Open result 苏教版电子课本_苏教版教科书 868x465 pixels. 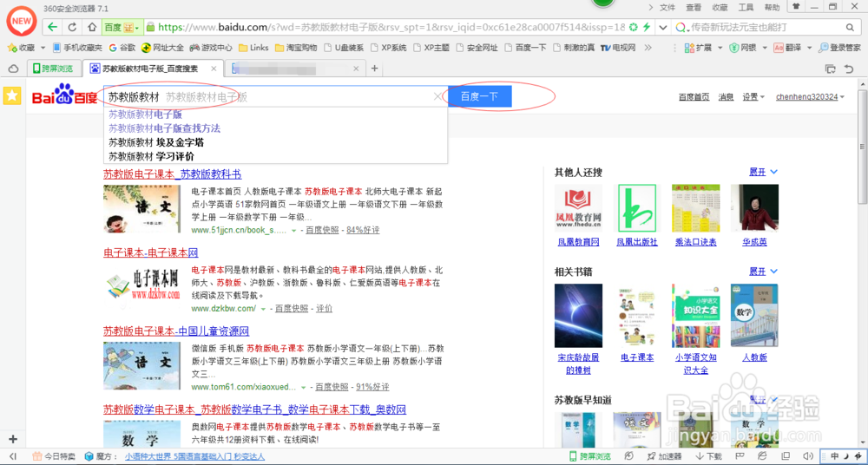(172, 174)
